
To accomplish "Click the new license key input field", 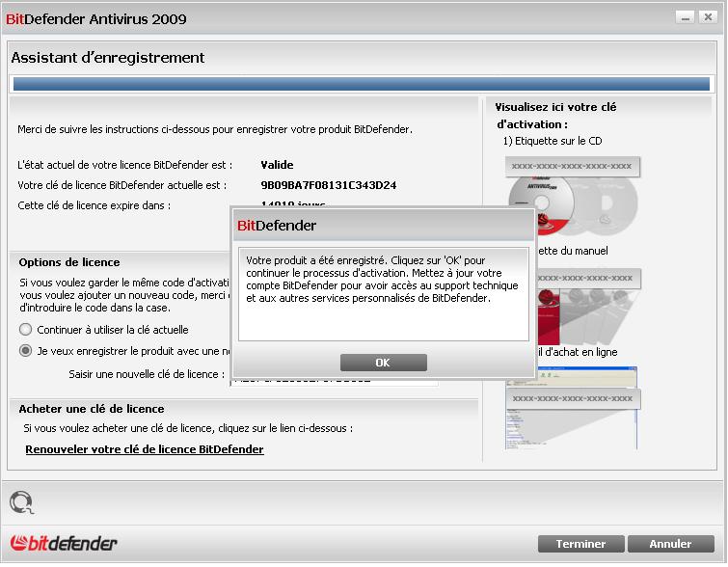I will coord(334,381).
